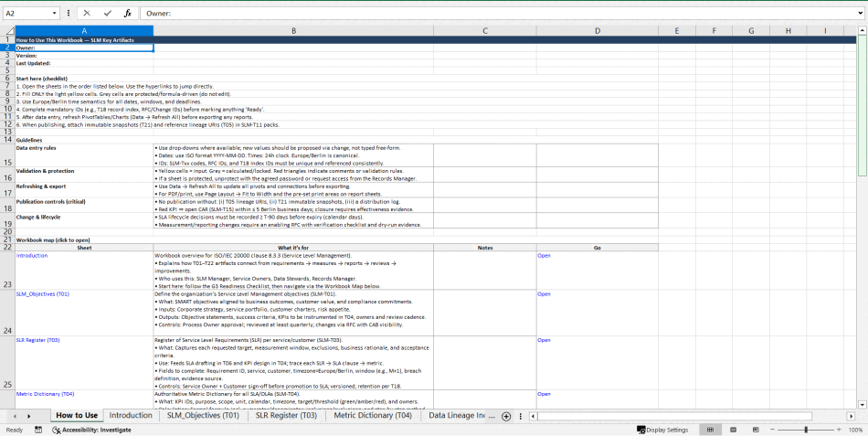The image size is (868, 436).
Task: Click Open link in the SLM_Objectives row
Action: click(544, 294)
